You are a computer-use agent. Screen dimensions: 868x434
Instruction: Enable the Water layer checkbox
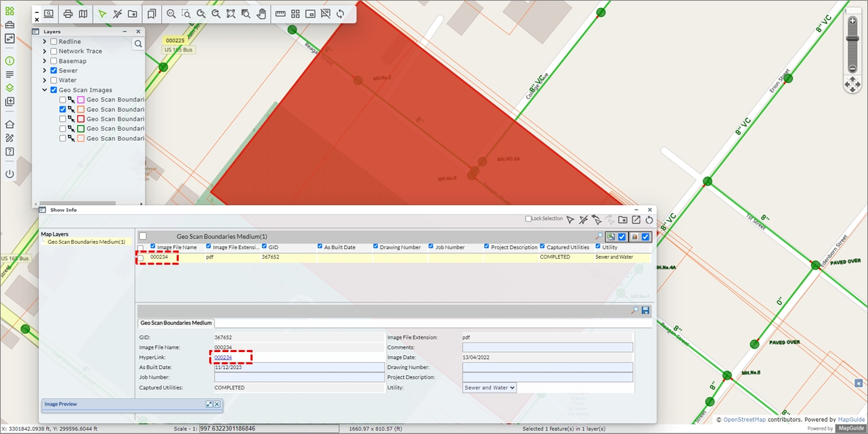point(53,80)
